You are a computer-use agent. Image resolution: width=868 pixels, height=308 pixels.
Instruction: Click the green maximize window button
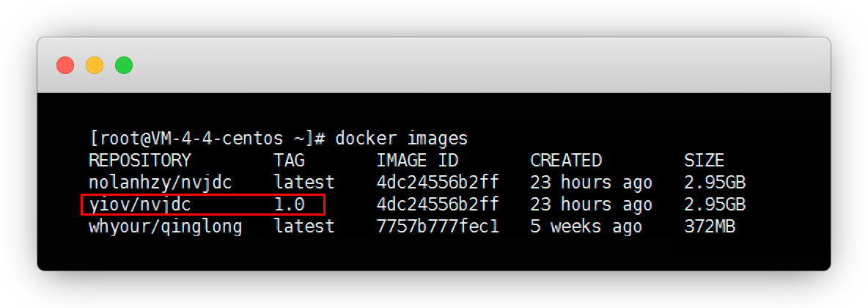(x=124, y=65)
